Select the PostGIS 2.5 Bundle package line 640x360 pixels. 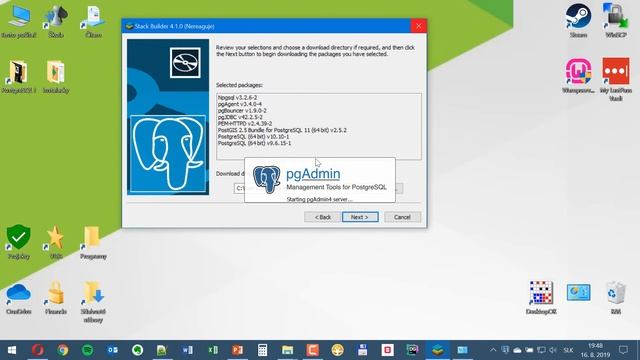click(x=282, y=130)
